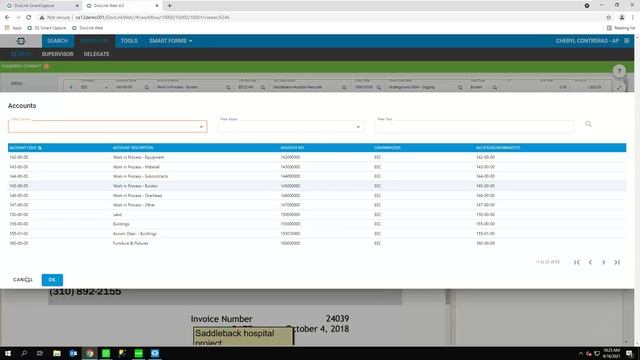Select the Delegate sub-tab
The height and width of the screenshot is (360, 640).
point(96,54)
